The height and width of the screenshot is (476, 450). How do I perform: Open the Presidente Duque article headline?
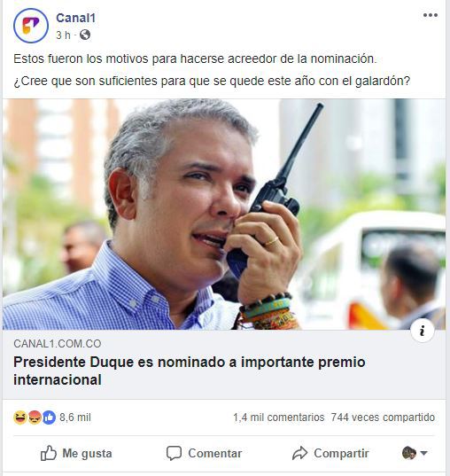pyautogui.click(x=190, y=371)
